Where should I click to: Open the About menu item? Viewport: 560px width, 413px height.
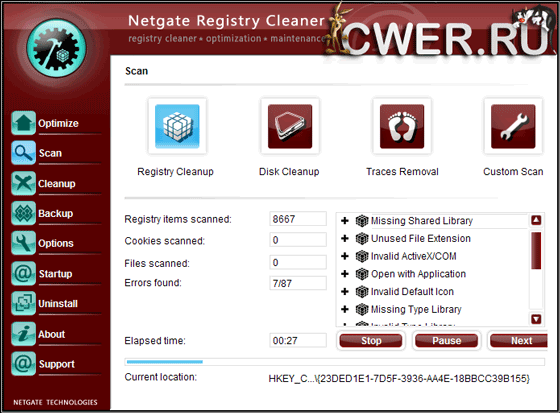pos(51,334)
